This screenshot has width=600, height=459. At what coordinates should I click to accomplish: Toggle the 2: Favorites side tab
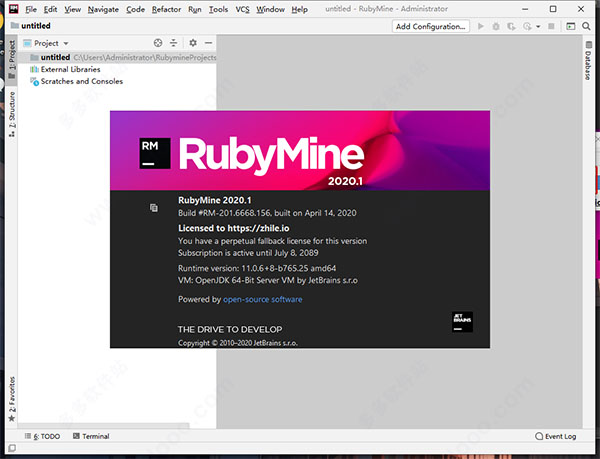(12, 399)
